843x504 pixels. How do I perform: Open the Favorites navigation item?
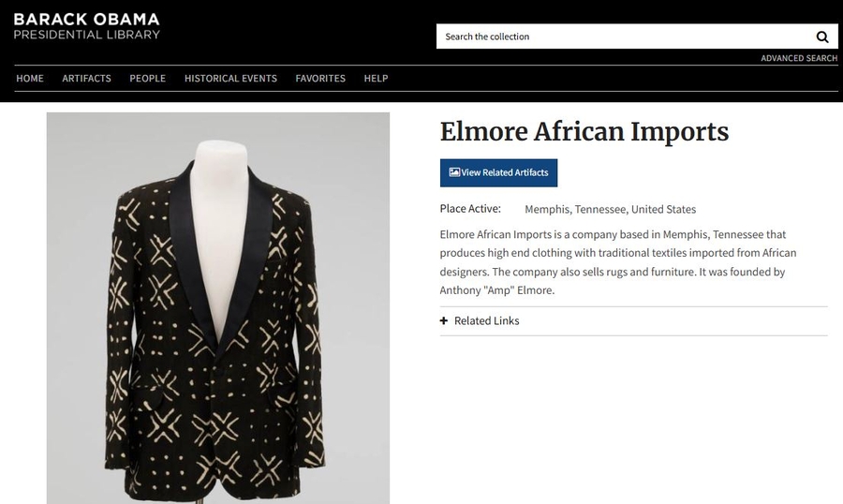tap(320, 79)
